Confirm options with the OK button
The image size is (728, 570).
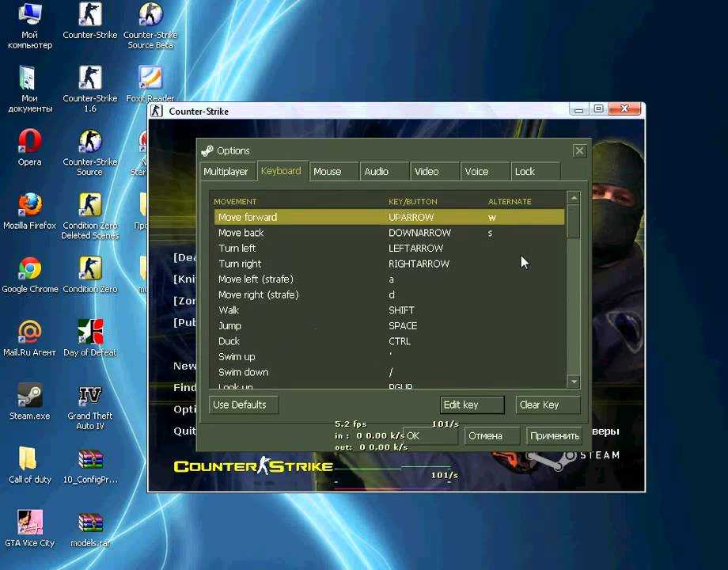point(430,435)
